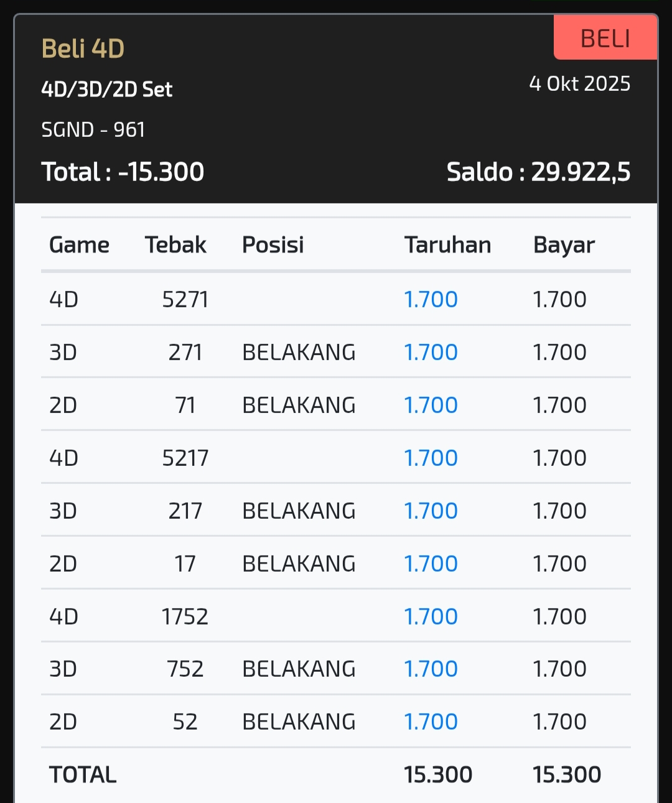Click the Bayar column header
Image resolution: width=672 pixels, height=803 pixels.
564,245
